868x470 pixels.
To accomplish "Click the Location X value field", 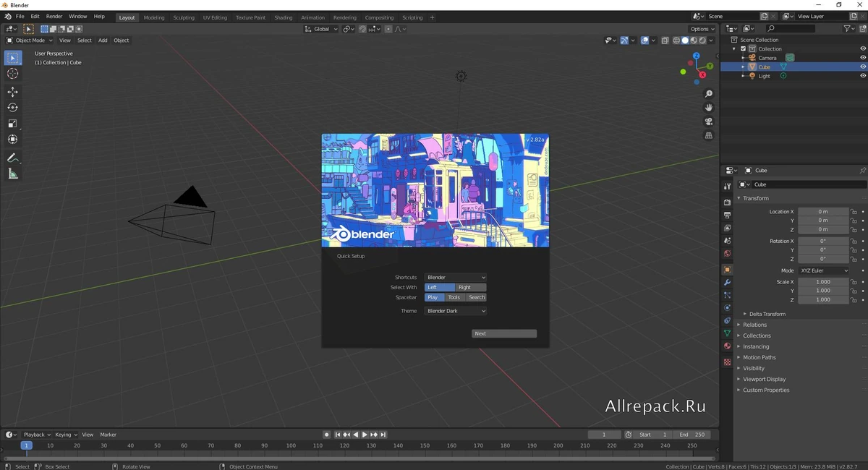I will point(823,212).
